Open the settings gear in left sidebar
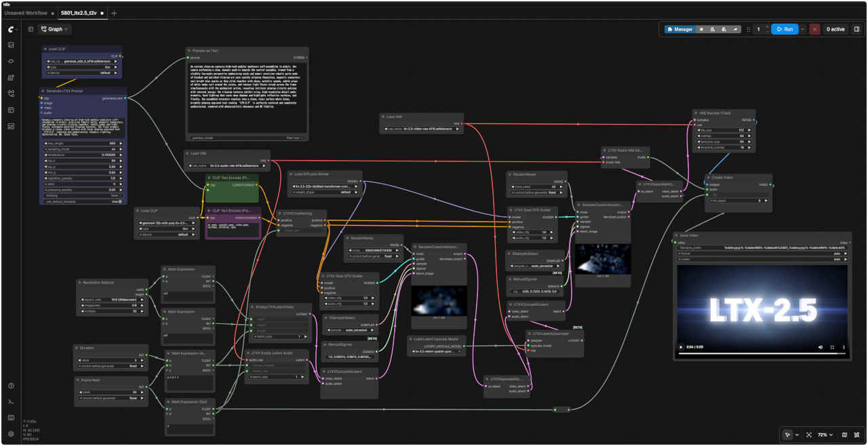Viewport: 868px width, 446px height. pos(11,434)
